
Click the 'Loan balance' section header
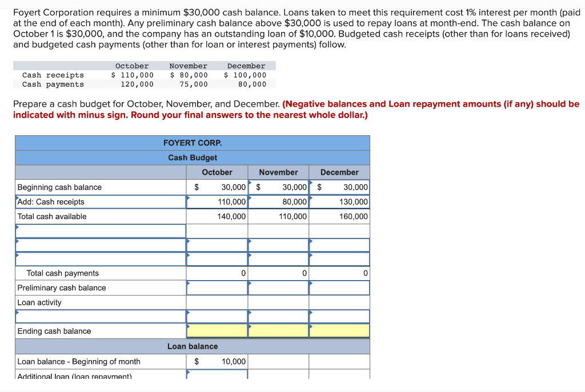pyautogui.click(x=193, y=346)
